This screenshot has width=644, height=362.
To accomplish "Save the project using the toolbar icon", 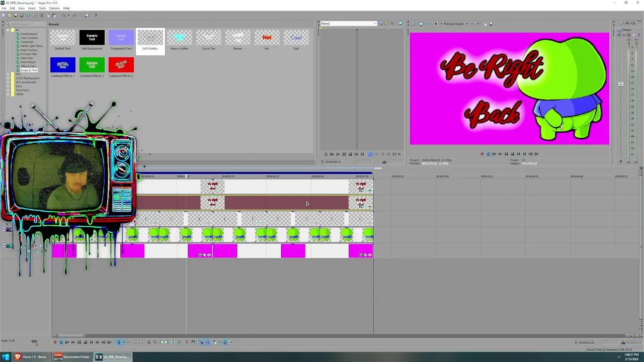I will click(x=16, y=15).
